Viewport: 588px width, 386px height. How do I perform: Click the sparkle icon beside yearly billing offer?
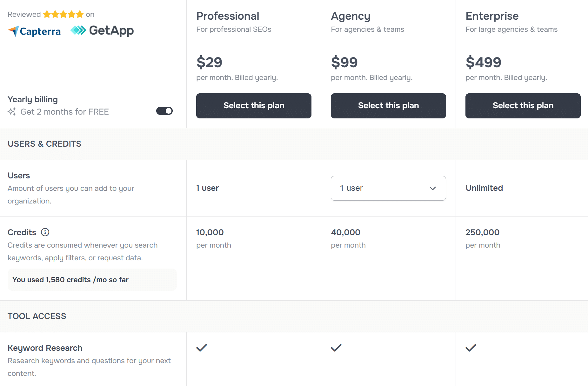(12, 111)
